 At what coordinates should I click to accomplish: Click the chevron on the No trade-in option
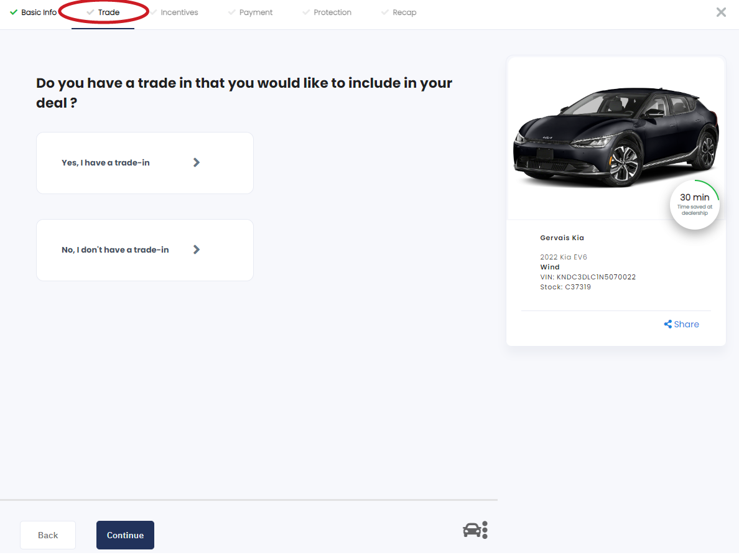coord(197,250)
